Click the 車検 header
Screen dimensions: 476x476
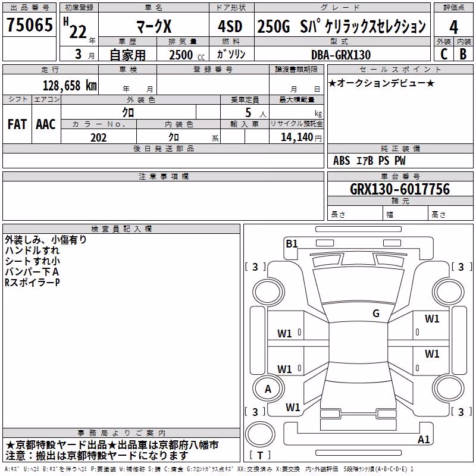128,70
